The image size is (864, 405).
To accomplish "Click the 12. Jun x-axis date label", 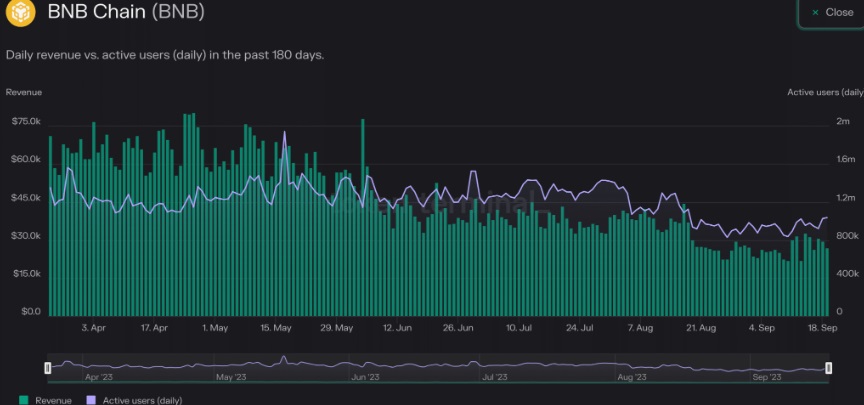I will click(x=397, y=328).
